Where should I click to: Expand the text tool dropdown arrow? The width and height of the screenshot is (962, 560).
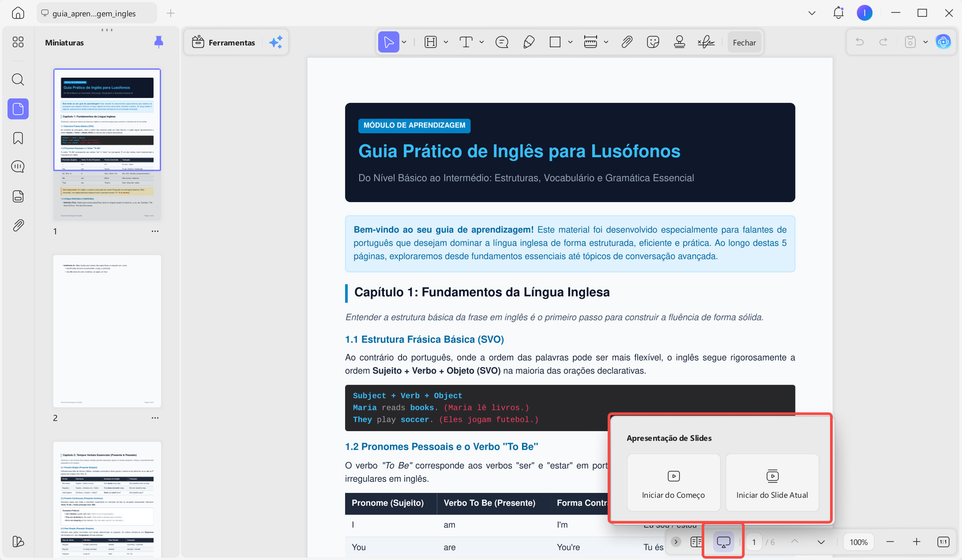click(x=481, y=42)
